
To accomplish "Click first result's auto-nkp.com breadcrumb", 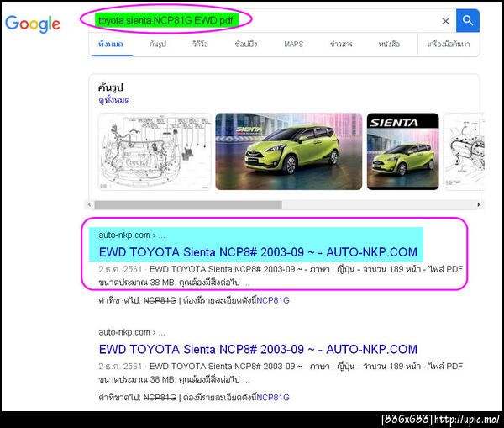I will pyautogui.click(x=132, y=235).
